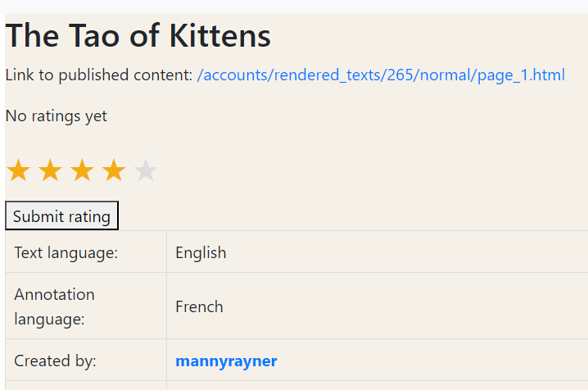Screen dimensions: 588x390
Task: Click the partial cell below Created by
Action: [x=85, y=385]
